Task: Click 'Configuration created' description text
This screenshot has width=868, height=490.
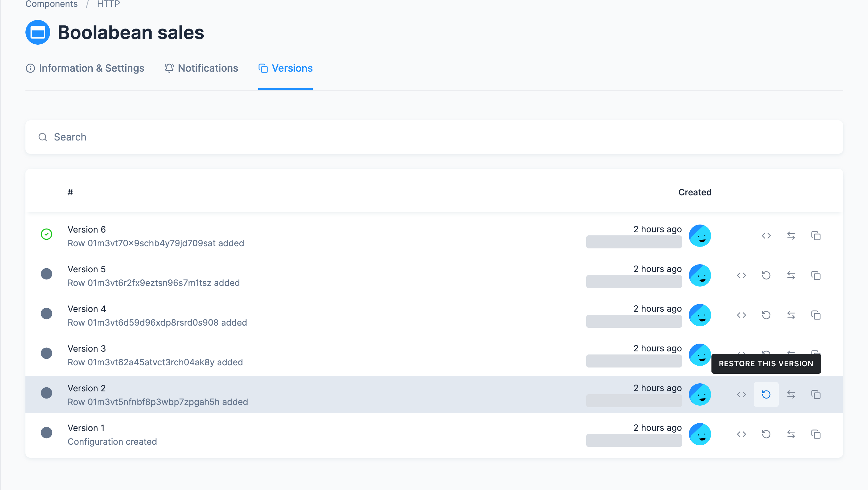Action: [112, 442]
